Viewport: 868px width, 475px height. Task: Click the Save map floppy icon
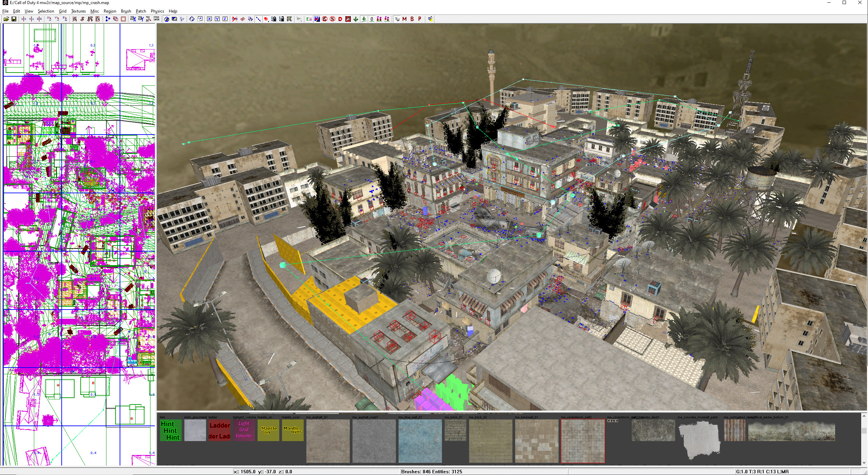click(14, 19)
